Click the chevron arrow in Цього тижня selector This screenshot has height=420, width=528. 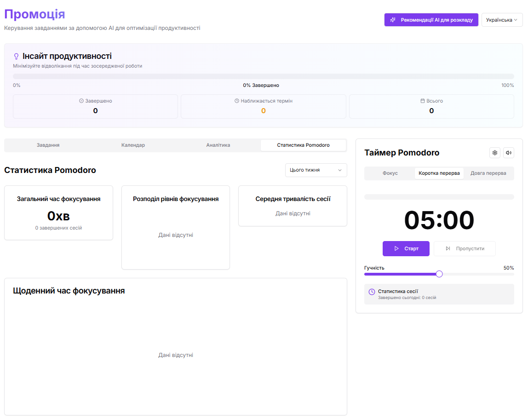pyautogui.click(x=340, y=170)
